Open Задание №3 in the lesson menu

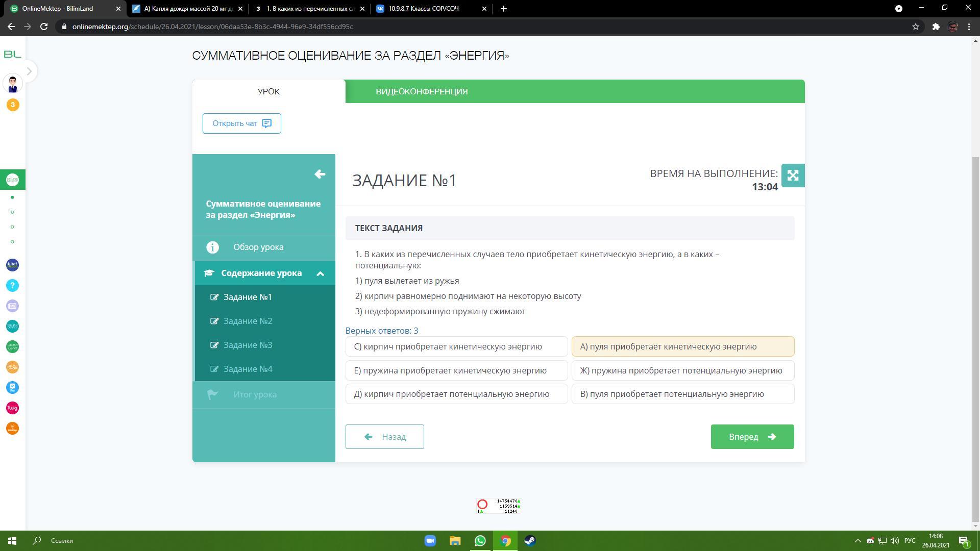pos(248,345)
